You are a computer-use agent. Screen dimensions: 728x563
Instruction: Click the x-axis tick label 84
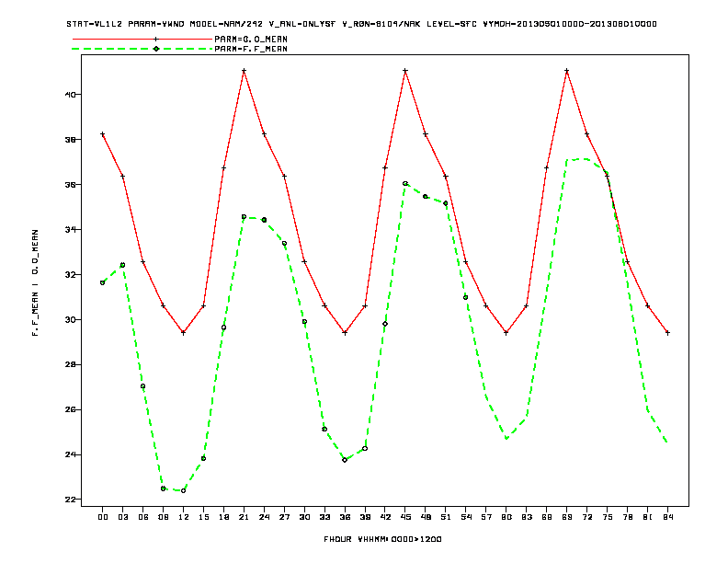(x=667, y=517)
